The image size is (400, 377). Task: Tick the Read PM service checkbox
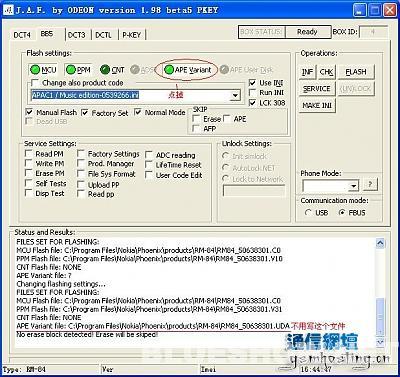[x=29, y=154]
